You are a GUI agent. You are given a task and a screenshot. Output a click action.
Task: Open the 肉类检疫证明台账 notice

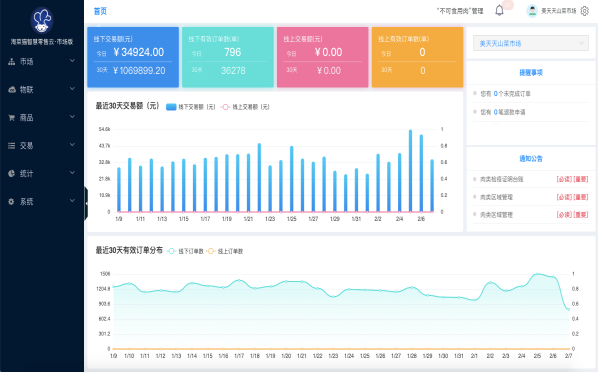502,179
